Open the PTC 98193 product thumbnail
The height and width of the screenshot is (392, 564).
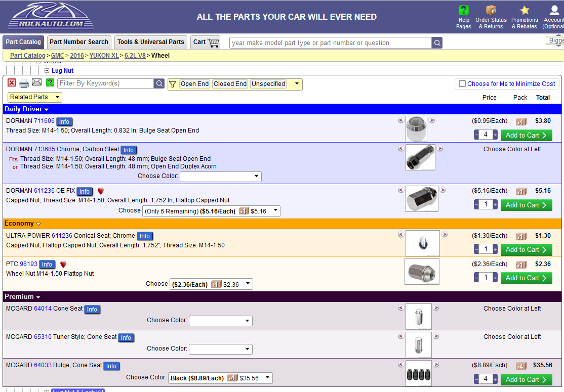(422, 272)
